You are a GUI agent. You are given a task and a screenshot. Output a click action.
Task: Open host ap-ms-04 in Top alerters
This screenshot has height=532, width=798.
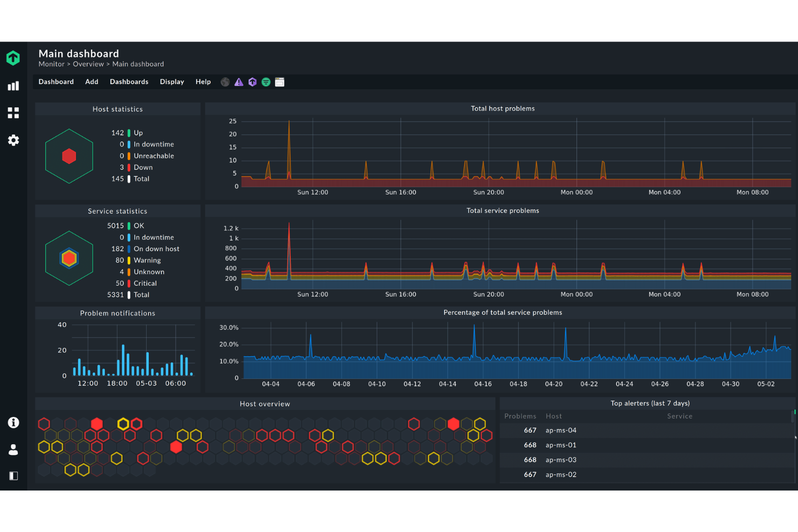(x=561, y=430)
